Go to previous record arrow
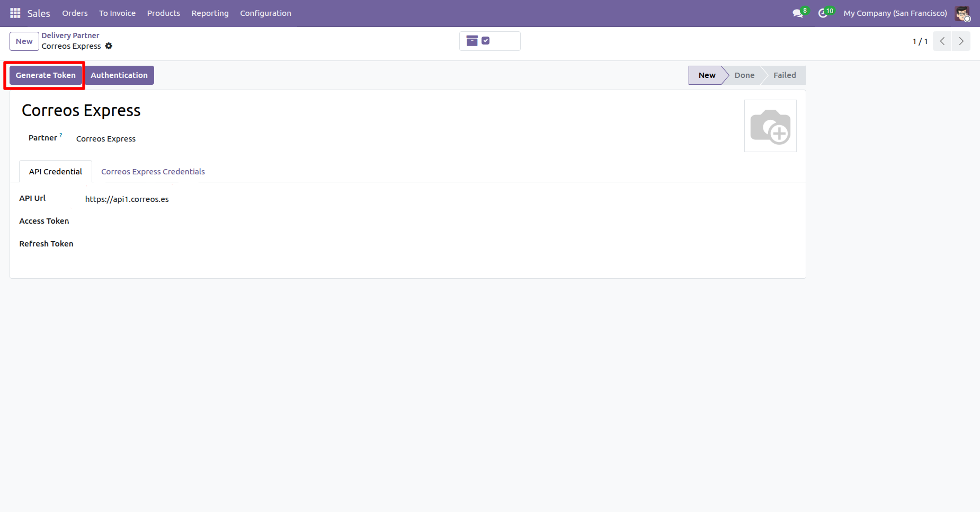Viewport: 980px width, 512px height. click(x=942, y=41)
